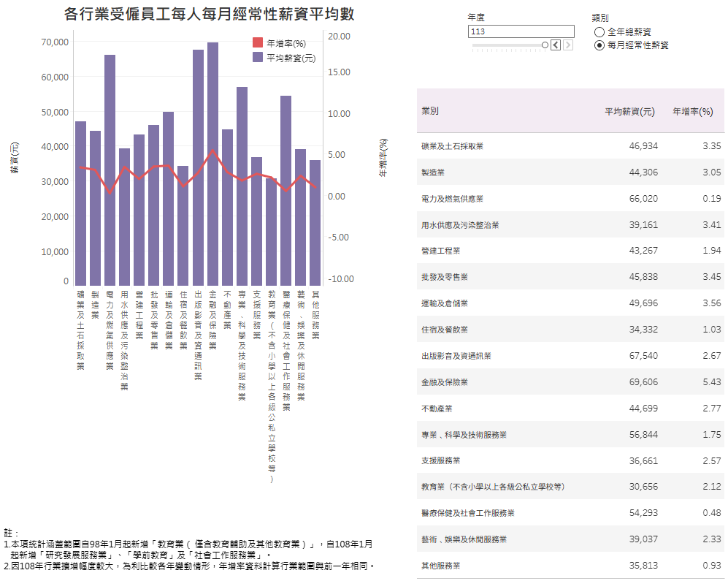
Task: Click the previous year arrow button
Action: point(556,45)
